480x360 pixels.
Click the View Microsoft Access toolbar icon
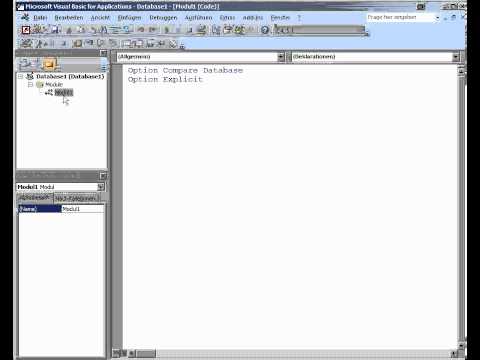26,30
